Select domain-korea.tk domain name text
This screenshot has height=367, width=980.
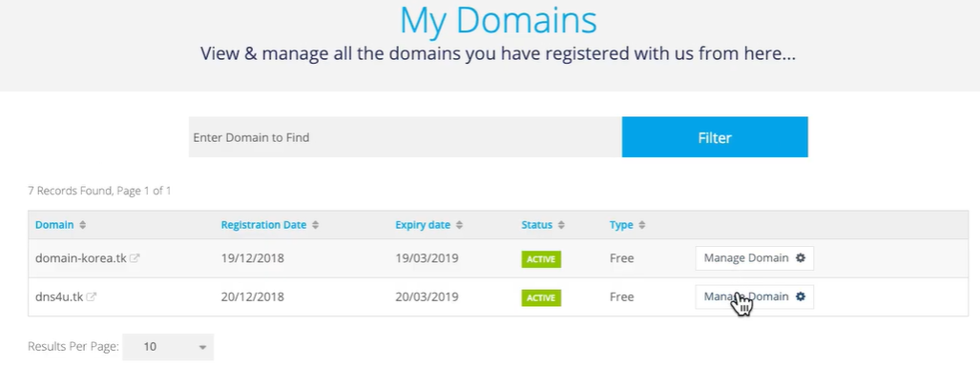pyautogui.click(x=80, y=258)
